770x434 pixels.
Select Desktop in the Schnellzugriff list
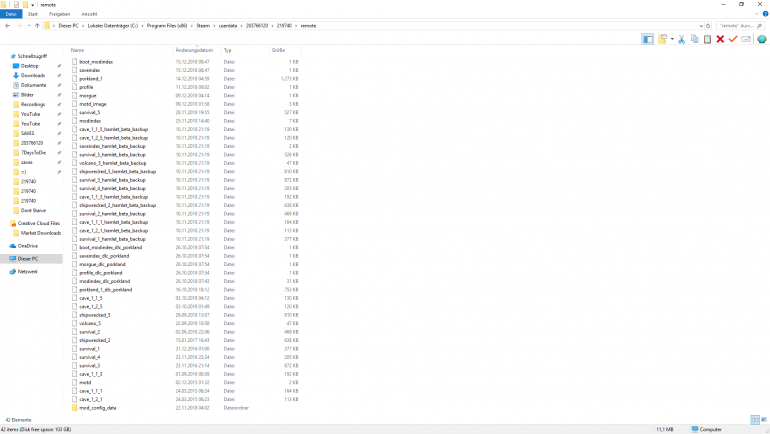29,66
